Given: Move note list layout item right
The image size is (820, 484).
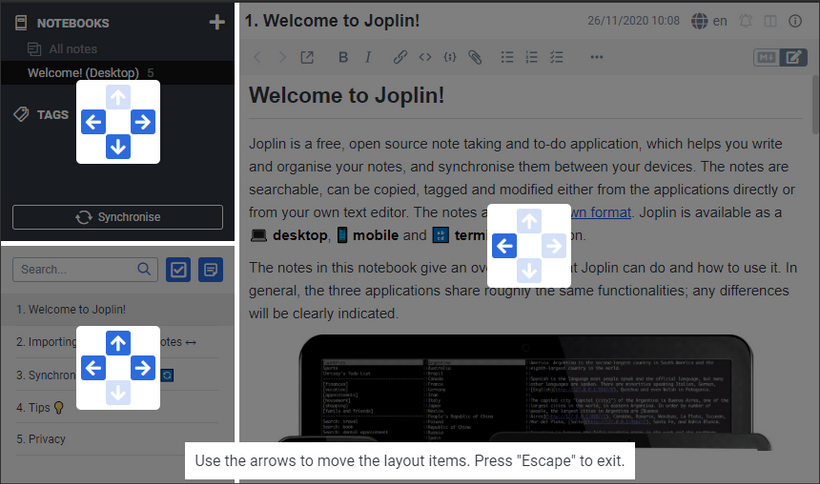Looking at the screenshot, I should pyautogui.click(x=143, y=368).
